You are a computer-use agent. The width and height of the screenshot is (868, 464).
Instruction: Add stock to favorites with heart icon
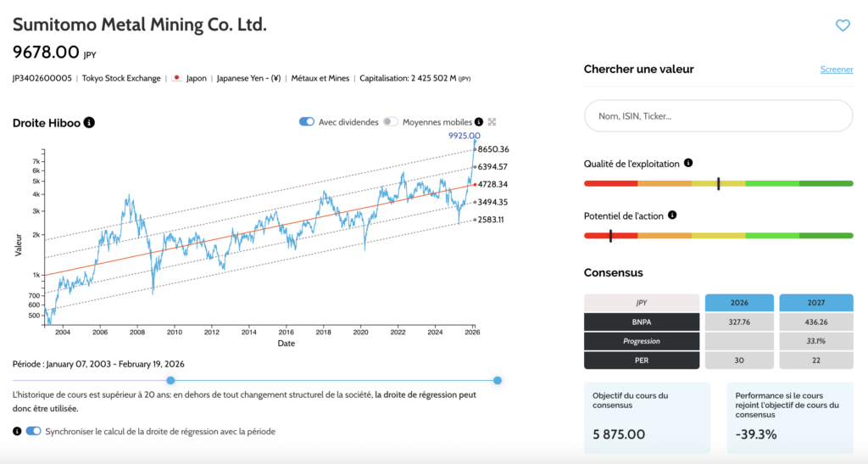point(842,25)
